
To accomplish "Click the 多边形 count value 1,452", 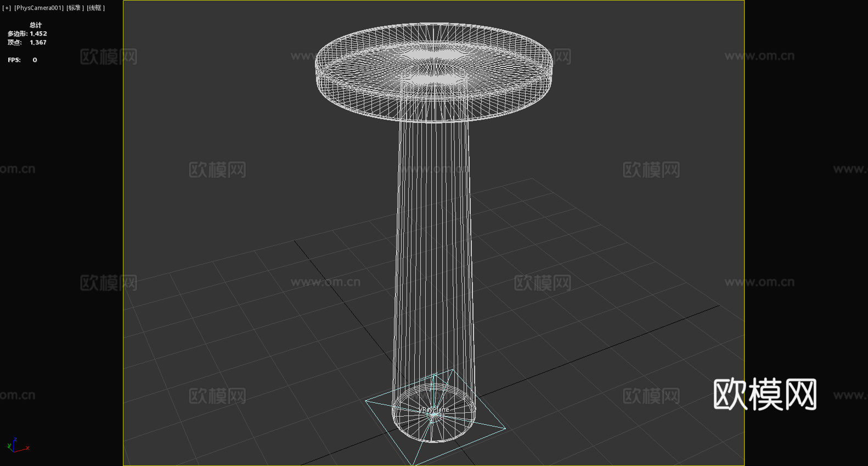I will coord(38,33).
